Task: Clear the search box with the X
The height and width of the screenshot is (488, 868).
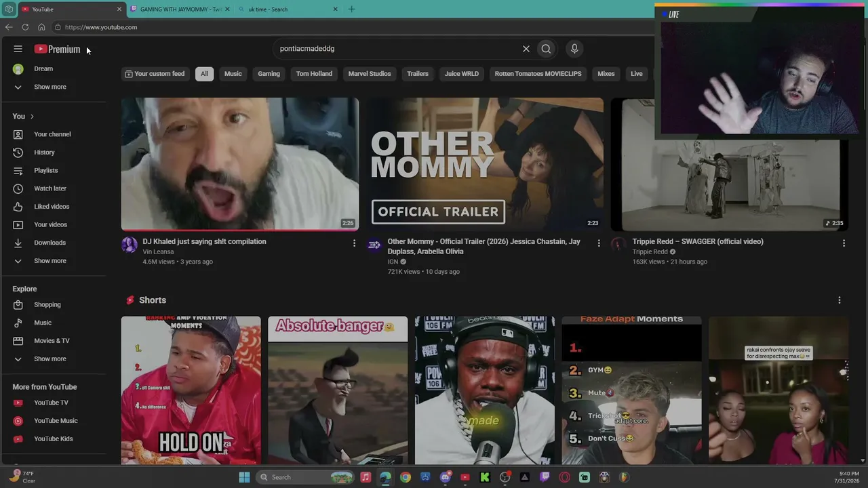Action: click(x=526, y=49)
